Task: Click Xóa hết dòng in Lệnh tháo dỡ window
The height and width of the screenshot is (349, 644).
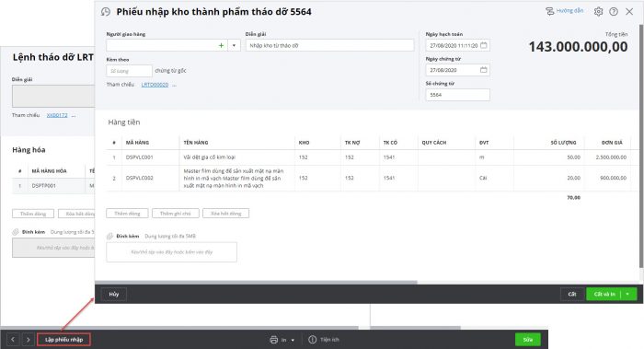Action: pos(76,214)
